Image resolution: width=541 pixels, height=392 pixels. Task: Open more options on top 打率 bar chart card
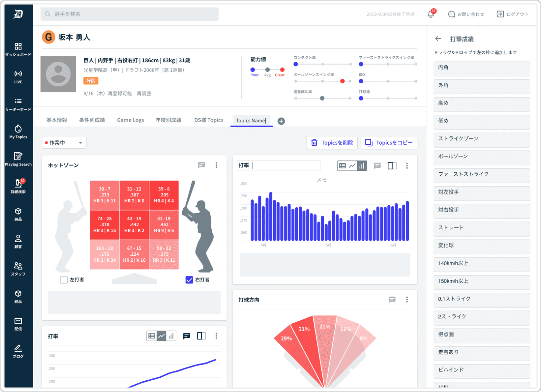coord(407,166)
